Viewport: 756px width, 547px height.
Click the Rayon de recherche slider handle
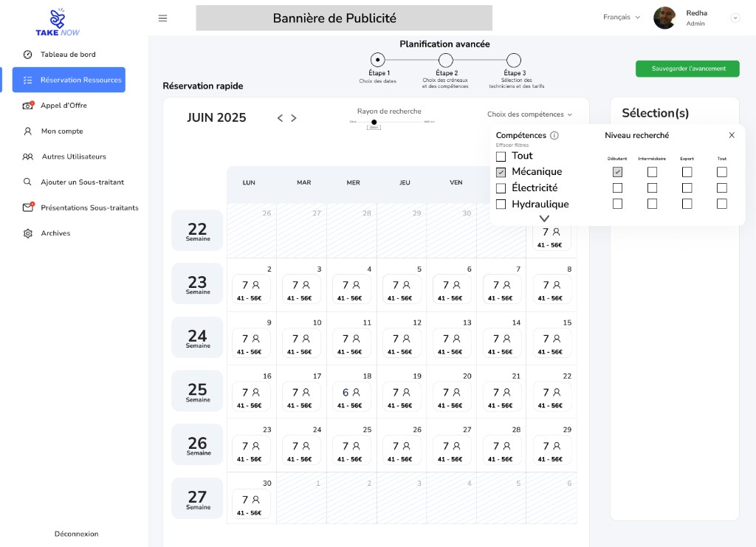click(374, 122)
